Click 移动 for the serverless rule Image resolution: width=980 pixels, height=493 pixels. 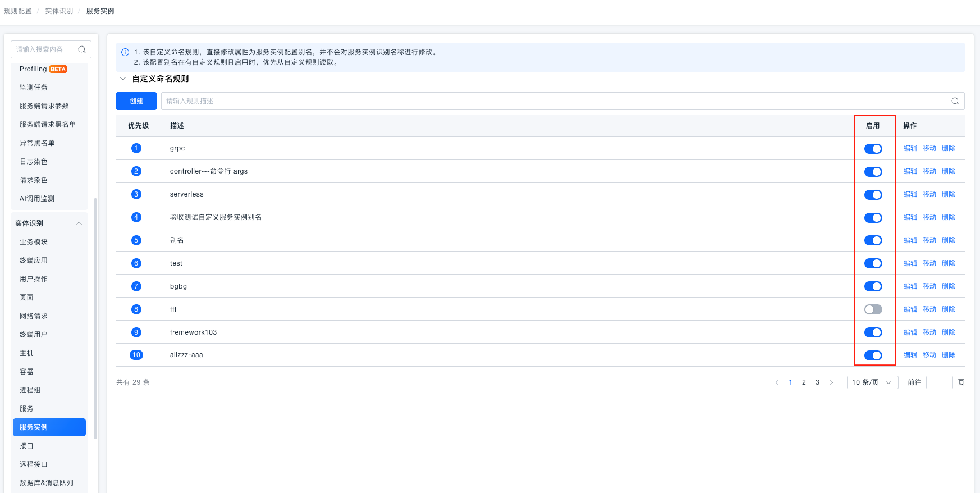coord(929,194)
